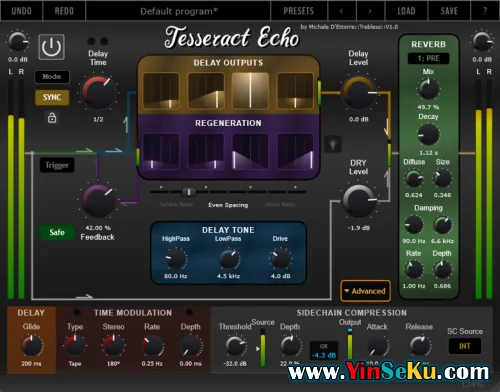Open the Default program name field
Screen dimensions: 500x392
click(x=178, y=11)
